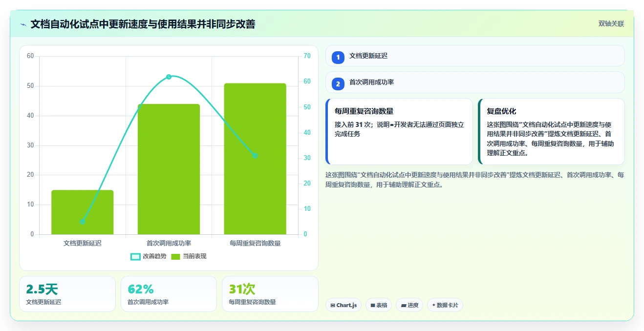
Task: Click the chart title 文档自动化试点中更新速度与使用结果并非同步改善
Action: tap(143, 24)
